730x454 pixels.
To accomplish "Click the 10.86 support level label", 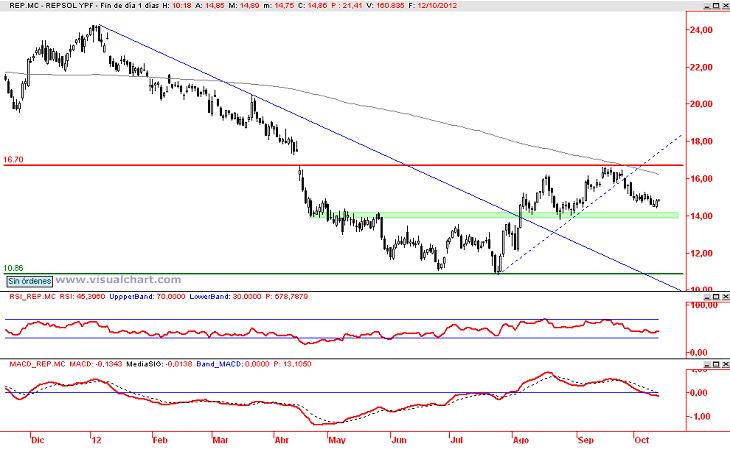I will pos(13,268).
